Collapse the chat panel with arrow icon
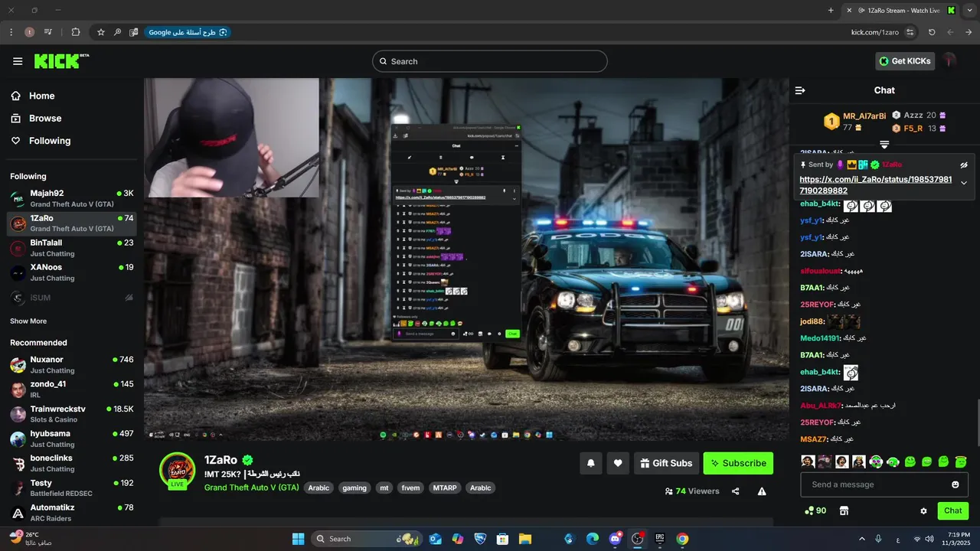Screen dimensions: 980x551 coord(800,90)
